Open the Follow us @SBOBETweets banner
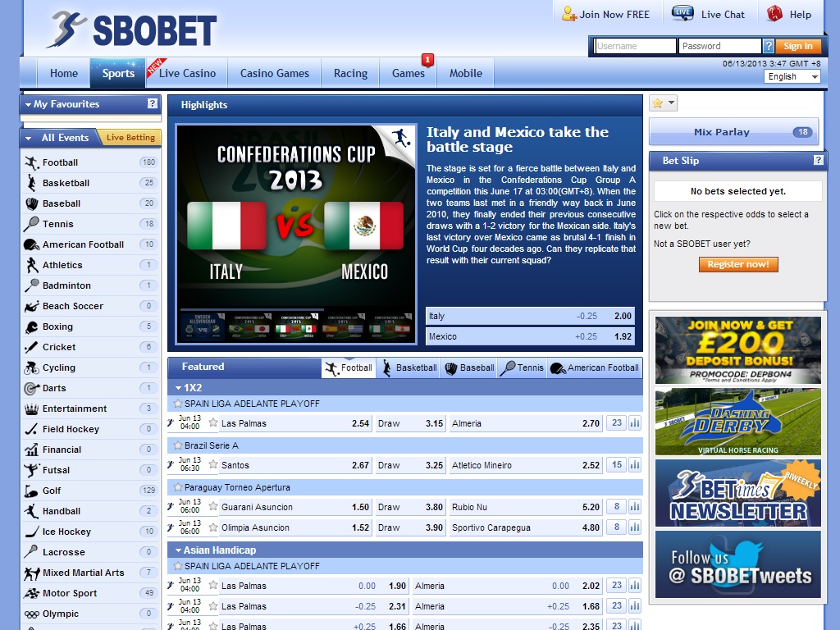 737,564
